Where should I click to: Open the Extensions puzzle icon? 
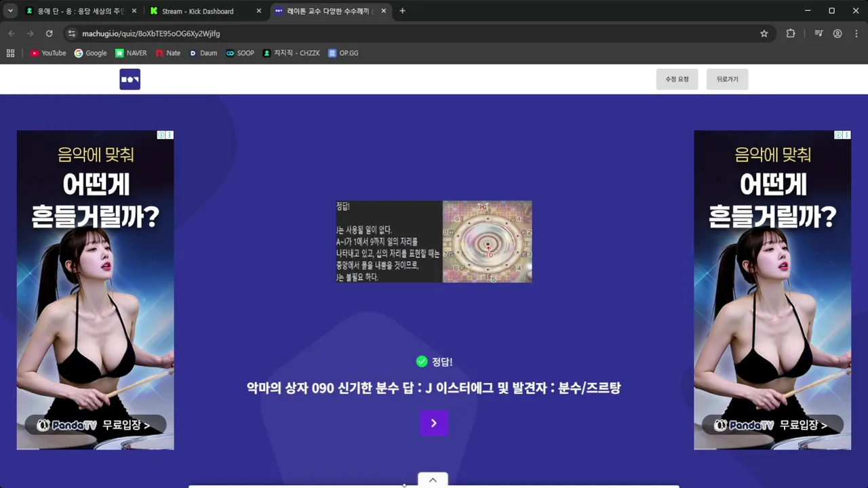click(791, 33)
